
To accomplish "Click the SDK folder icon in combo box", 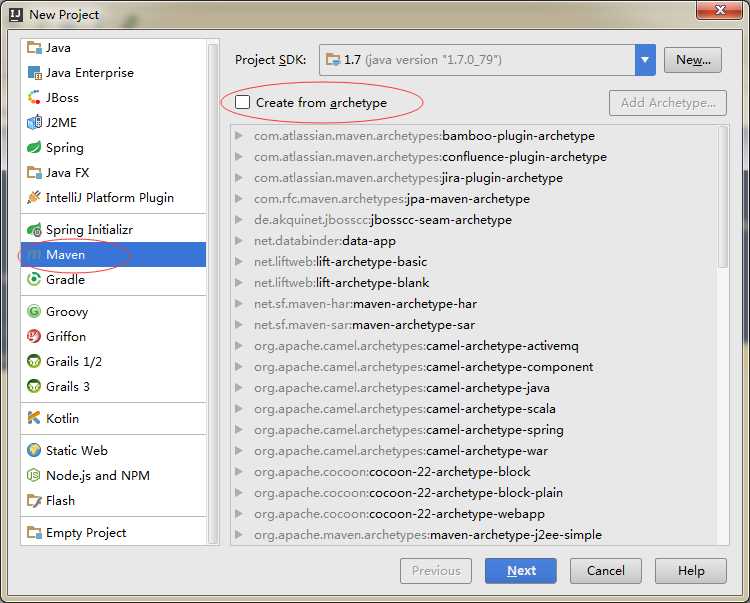I will 332,60.
